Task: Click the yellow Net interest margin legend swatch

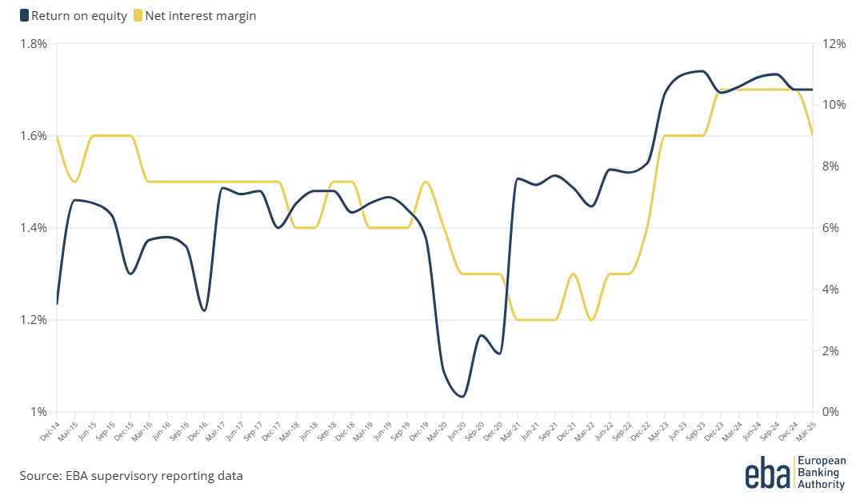Action: click(138, 15)
